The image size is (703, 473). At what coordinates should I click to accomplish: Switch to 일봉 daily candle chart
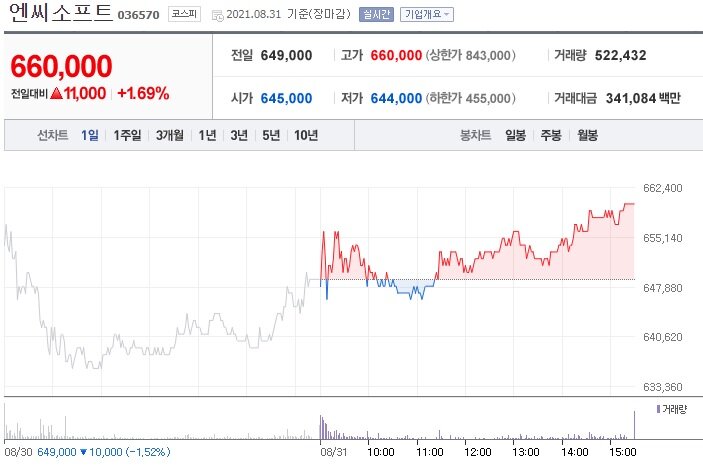point(516,135)
